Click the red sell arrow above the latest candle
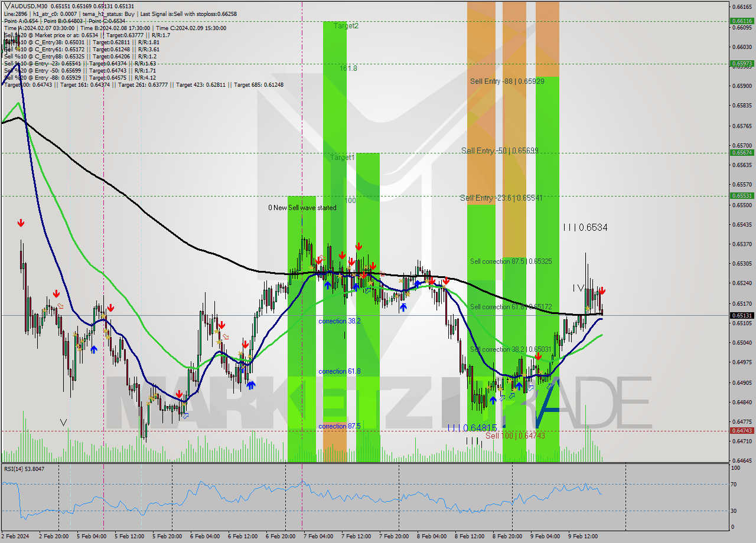This screenshot has height=543, width=756. pos(601,290)
